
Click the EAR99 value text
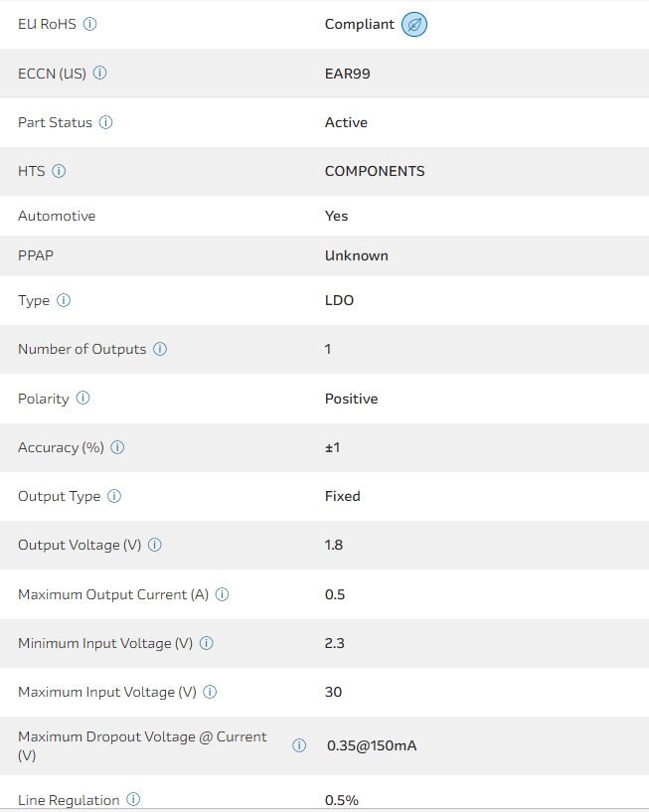pyautogui.click(x=347, y=73)
